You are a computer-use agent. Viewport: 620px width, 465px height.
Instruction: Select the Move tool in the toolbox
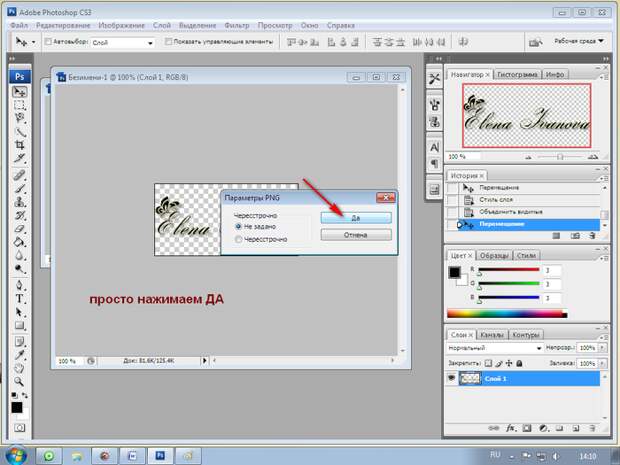click(19, 91)
